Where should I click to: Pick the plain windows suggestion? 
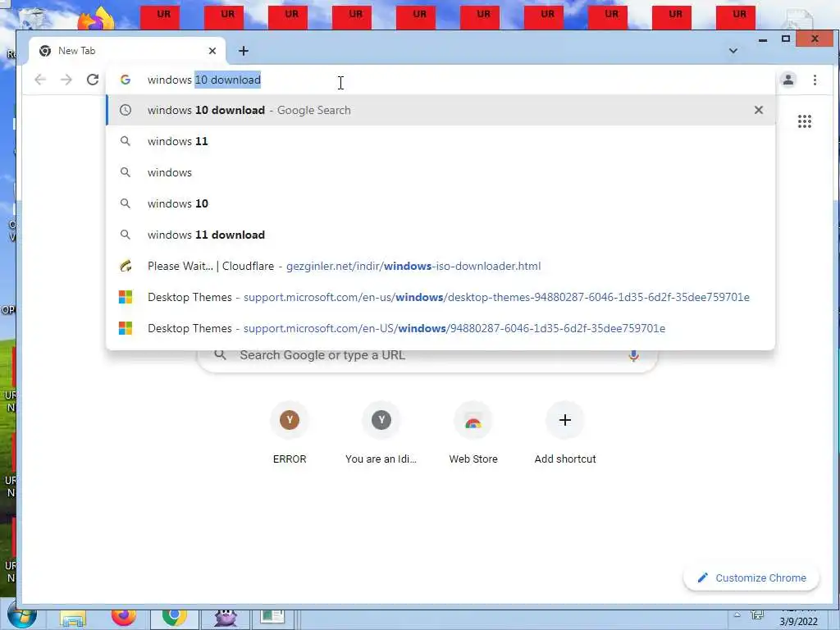(441, 172)
